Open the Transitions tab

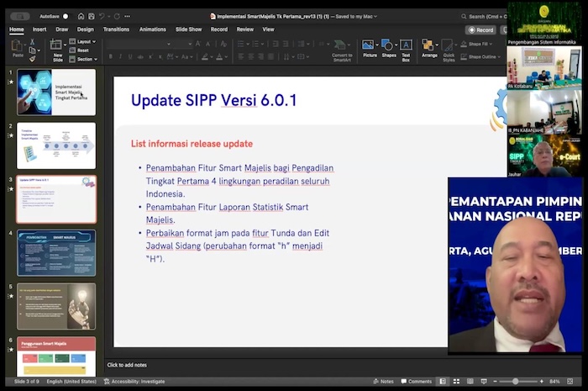pos(116,29)
